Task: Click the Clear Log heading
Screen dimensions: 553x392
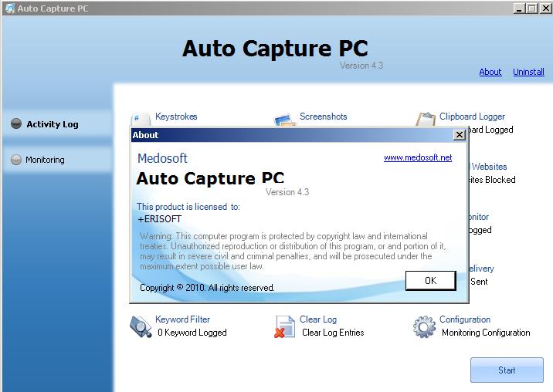Action: [318, 319]
